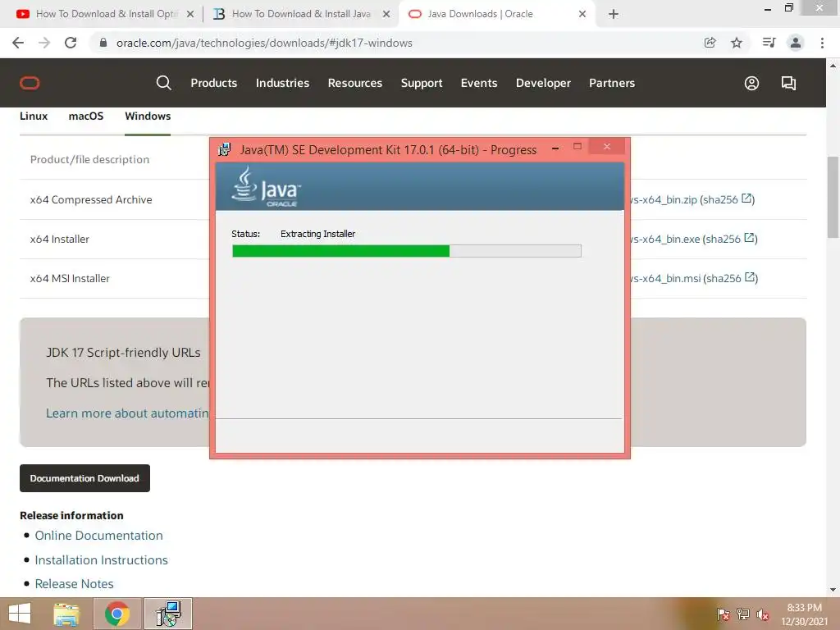Click the green installer progress bar
The height and width of the screenshot is (630, 840).
click(x=407, y=251)
